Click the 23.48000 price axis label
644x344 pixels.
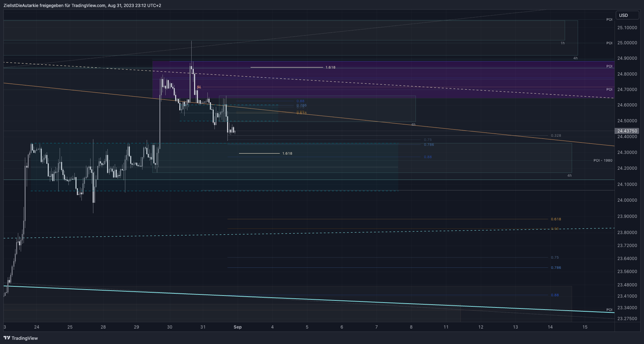627,285
